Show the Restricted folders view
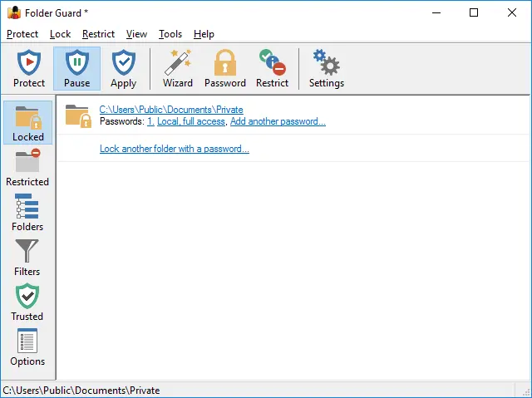Screen dimensions: 532x398 coord(27,168)
